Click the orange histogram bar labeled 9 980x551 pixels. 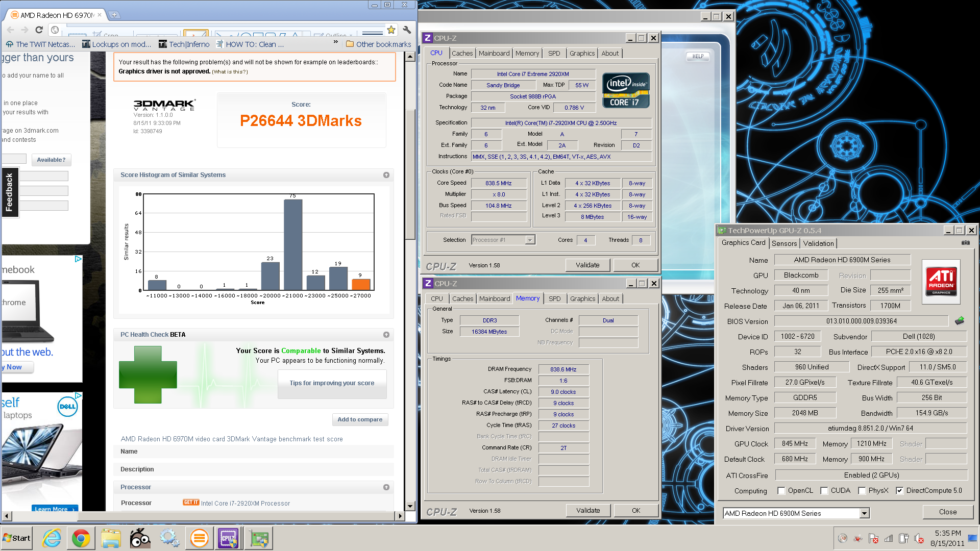click(x=361, y=284)
